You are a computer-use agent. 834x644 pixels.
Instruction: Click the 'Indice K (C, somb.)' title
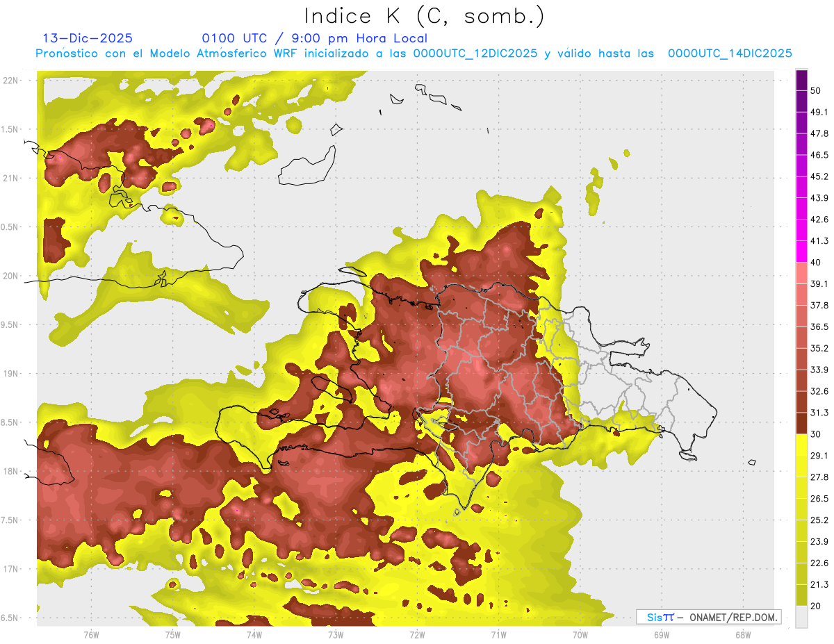(425, 17)
